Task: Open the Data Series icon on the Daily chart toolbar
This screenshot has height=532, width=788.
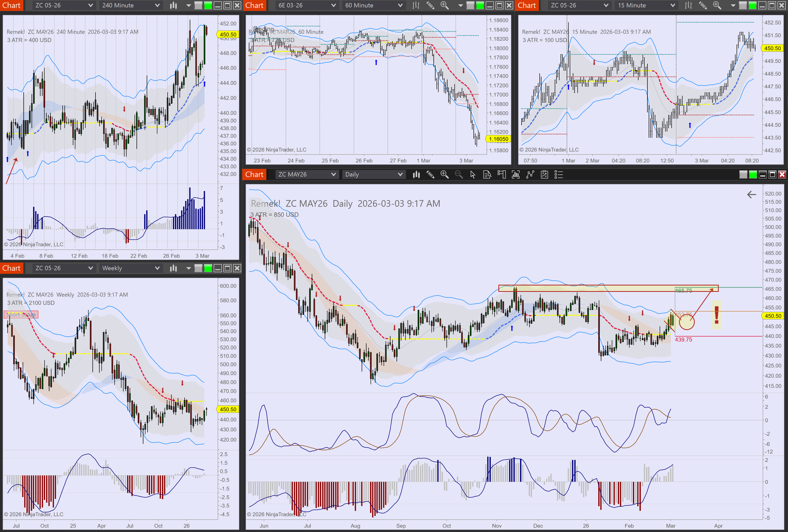Action: click(487, 174)
